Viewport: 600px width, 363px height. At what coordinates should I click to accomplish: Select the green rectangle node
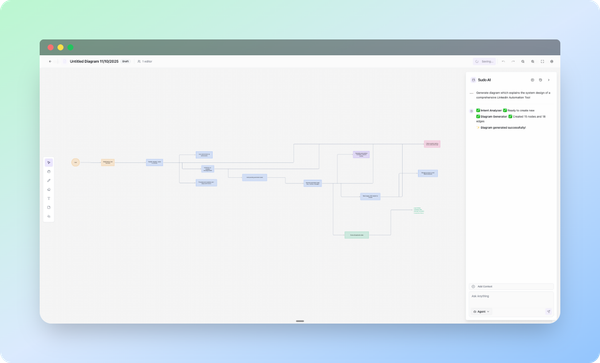(357, 235)
